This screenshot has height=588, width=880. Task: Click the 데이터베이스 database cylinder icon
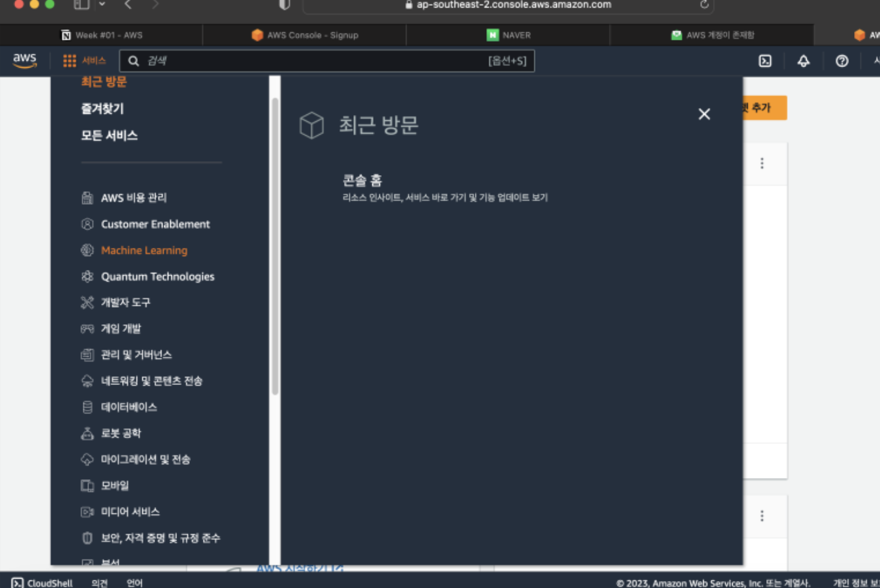[x=87, y=407]
